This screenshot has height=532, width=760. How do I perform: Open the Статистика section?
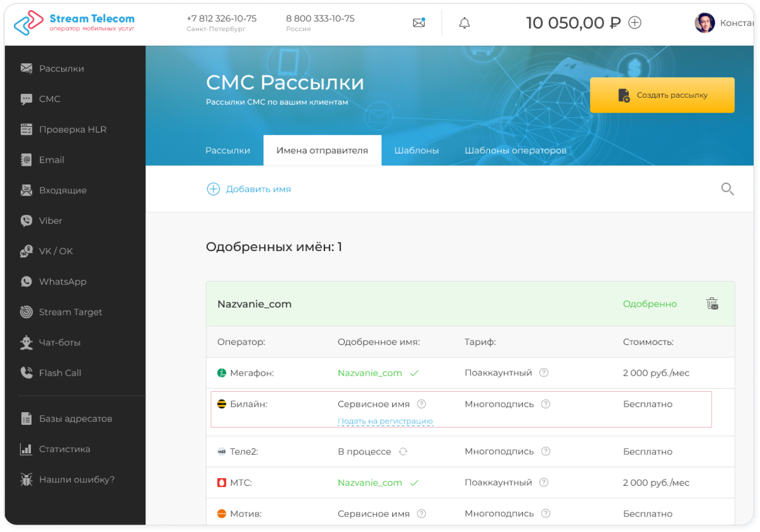pyautogui.click(x=63, y=449)
